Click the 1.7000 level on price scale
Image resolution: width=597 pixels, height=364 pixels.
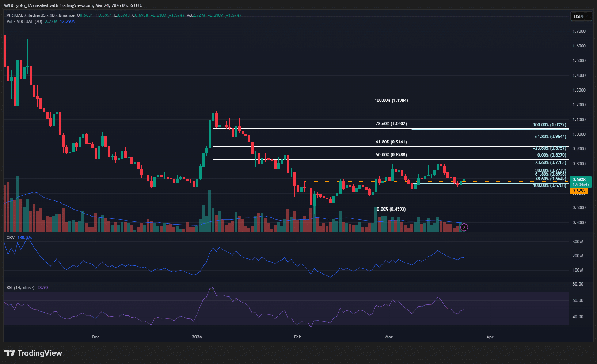tap(579, 31)
